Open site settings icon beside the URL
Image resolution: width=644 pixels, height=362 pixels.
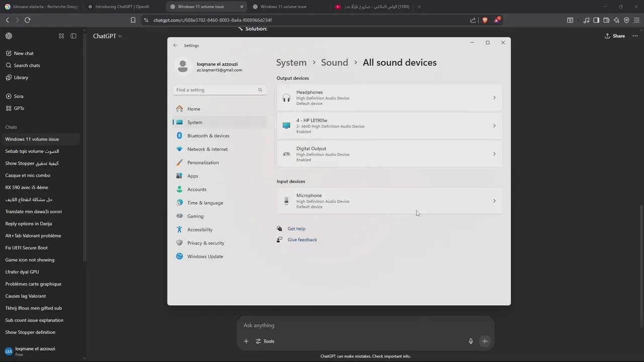click(x=146, y=20)
